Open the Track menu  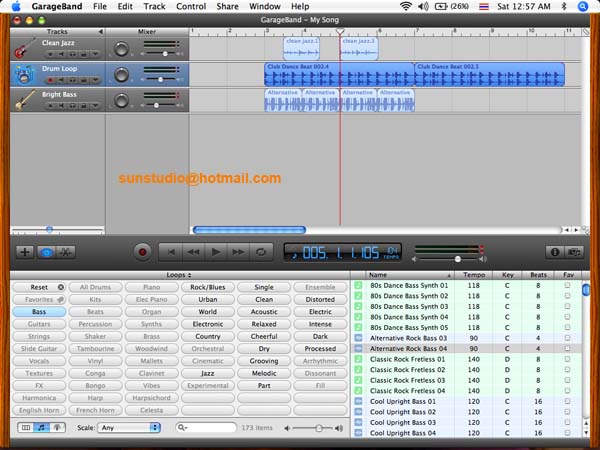coord(155,7)
